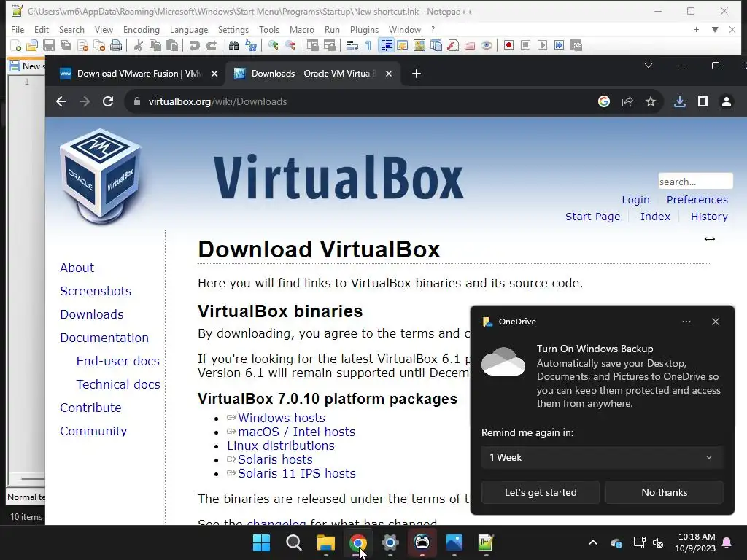Click the Save All icon in Notepad++

point(66,45)
